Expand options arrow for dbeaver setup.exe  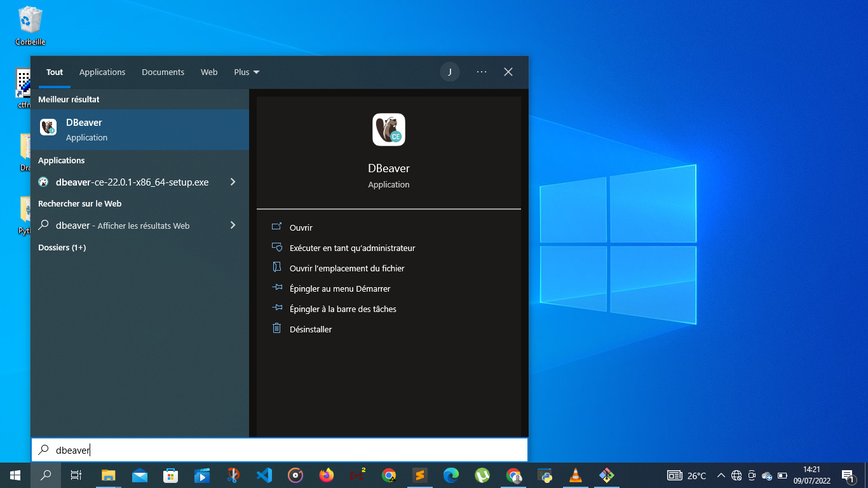(x=233, y=182)
